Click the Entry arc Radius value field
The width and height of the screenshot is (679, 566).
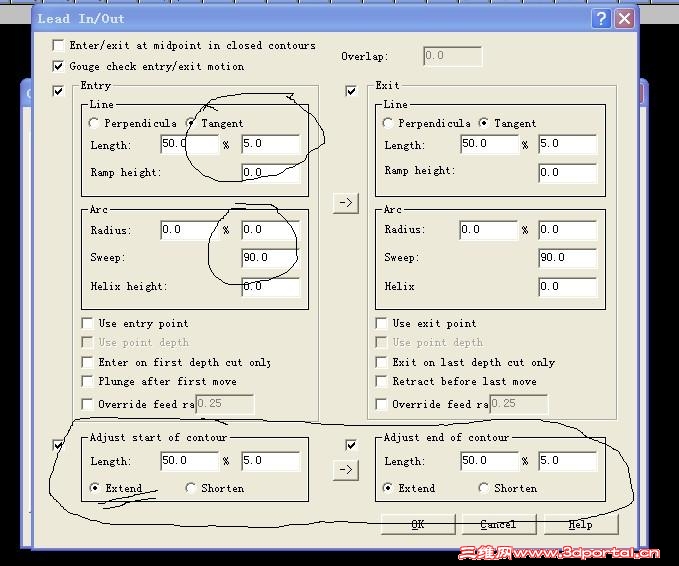tap(271, 230)
